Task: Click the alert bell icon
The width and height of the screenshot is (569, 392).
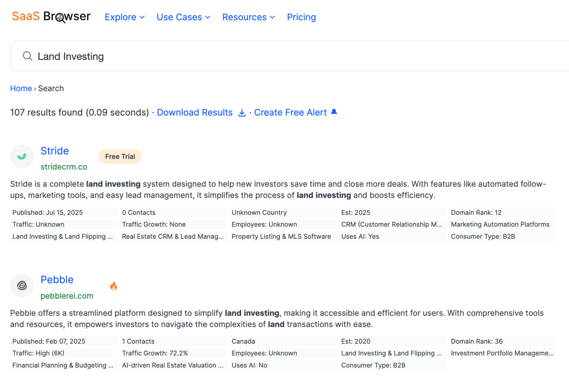Action: [x=334, y=112]
